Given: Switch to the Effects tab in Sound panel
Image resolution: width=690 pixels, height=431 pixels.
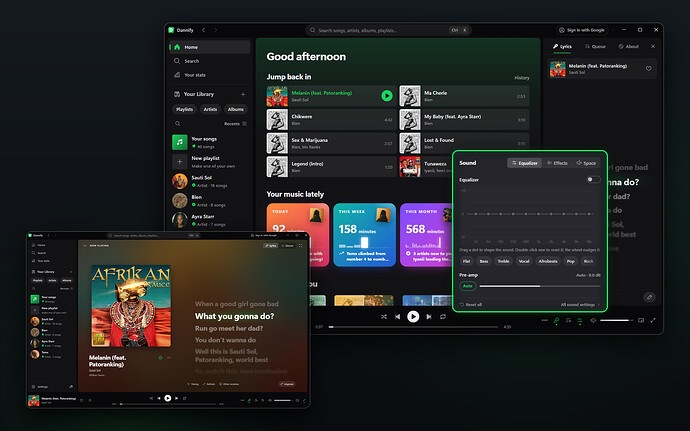Looking at the screenshot, I should pyautogui.click(x=557, y=163).
